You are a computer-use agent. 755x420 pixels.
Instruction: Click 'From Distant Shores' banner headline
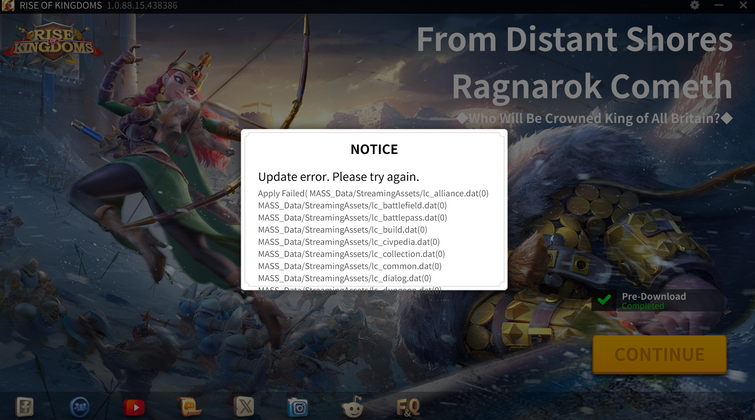click(574, 39)
